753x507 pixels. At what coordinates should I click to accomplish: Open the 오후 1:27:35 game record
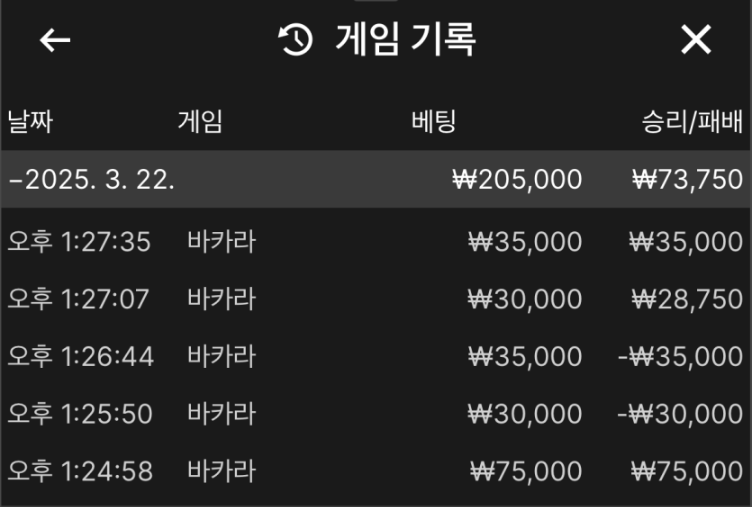point(80,242)
